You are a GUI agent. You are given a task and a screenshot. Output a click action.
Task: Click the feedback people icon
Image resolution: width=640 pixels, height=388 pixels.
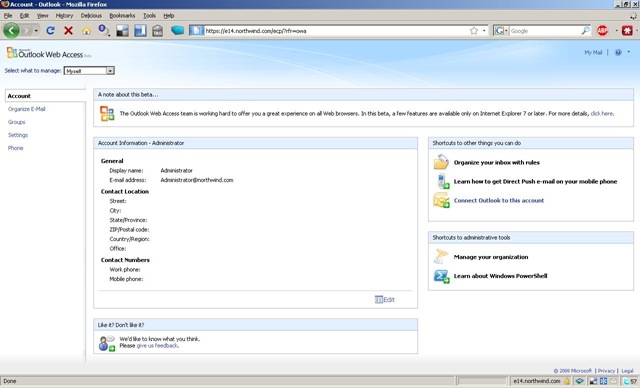[x=107, y=343]
